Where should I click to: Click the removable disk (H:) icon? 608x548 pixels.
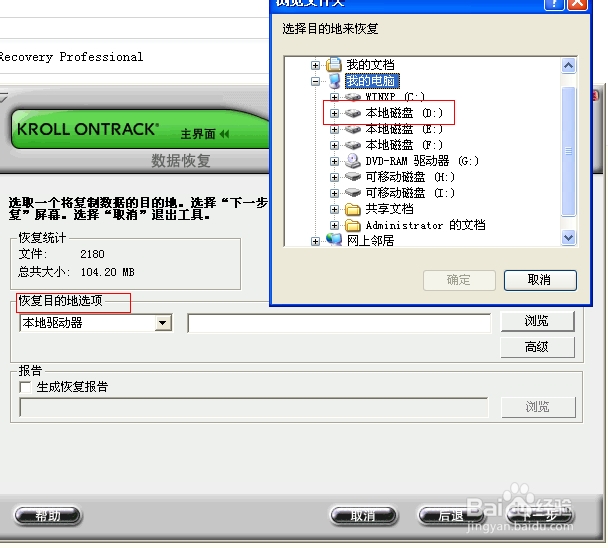(353, 177)
